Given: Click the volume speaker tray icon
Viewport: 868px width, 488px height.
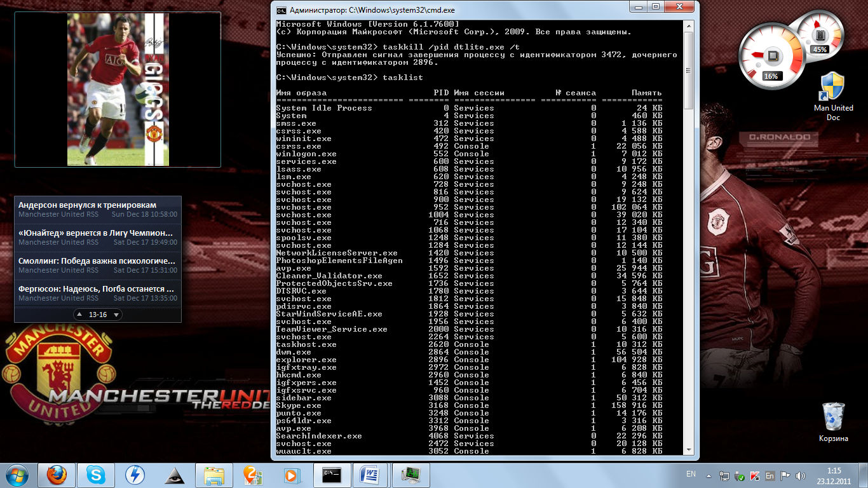Looking at the screenshot, I should tap(801, 475).
